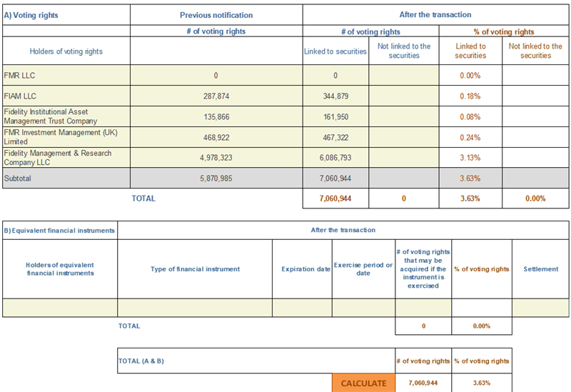Click the top 'After the transaction' header
Viewport: 571px width, 392px height.
click(x=435, y=14)
